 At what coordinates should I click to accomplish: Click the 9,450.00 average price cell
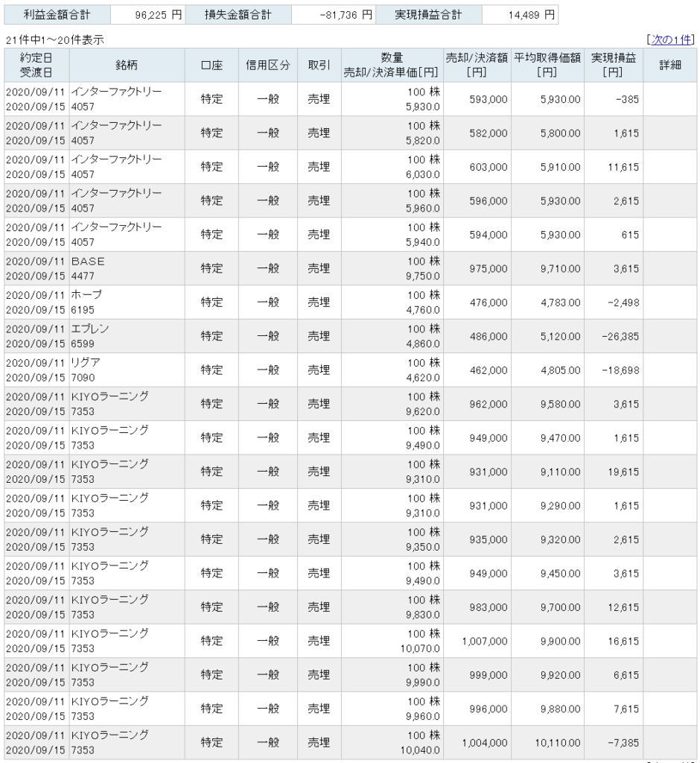[x=547, y=573]
